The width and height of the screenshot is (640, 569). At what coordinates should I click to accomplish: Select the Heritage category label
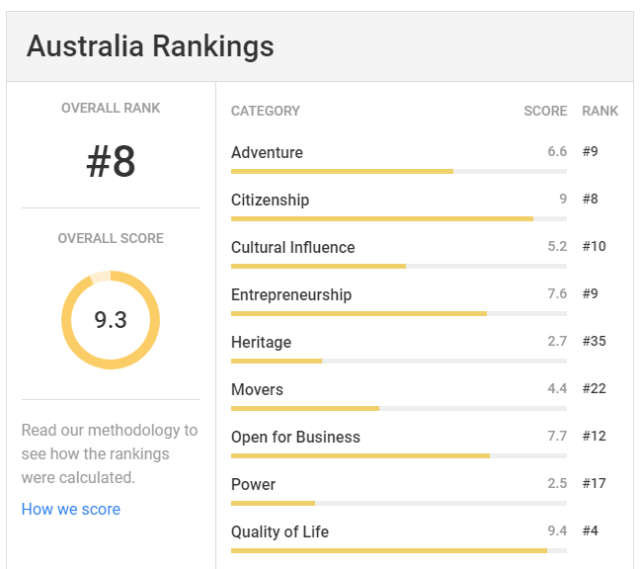[261, 342]
